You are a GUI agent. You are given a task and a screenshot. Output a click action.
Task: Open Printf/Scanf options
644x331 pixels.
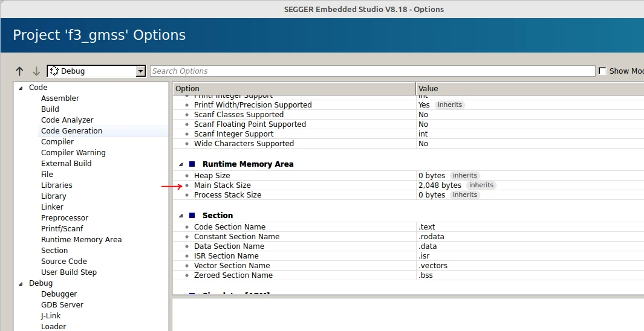tap(62, 228)
